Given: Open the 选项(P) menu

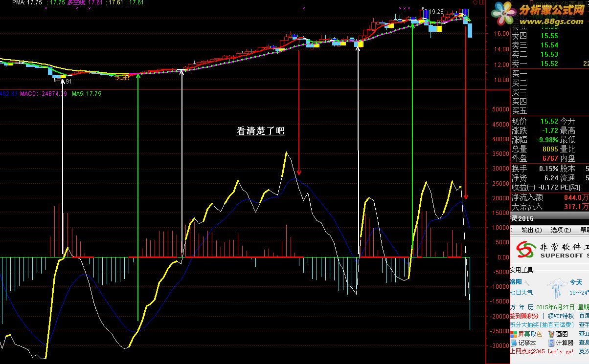Looking at the screenshot, I should 561,230.
